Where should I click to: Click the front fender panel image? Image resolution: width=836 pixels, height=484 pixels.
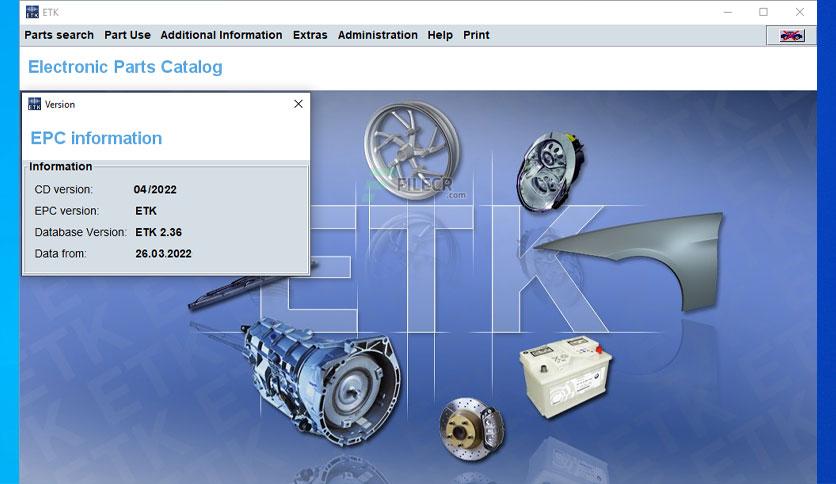coord(633,259)
